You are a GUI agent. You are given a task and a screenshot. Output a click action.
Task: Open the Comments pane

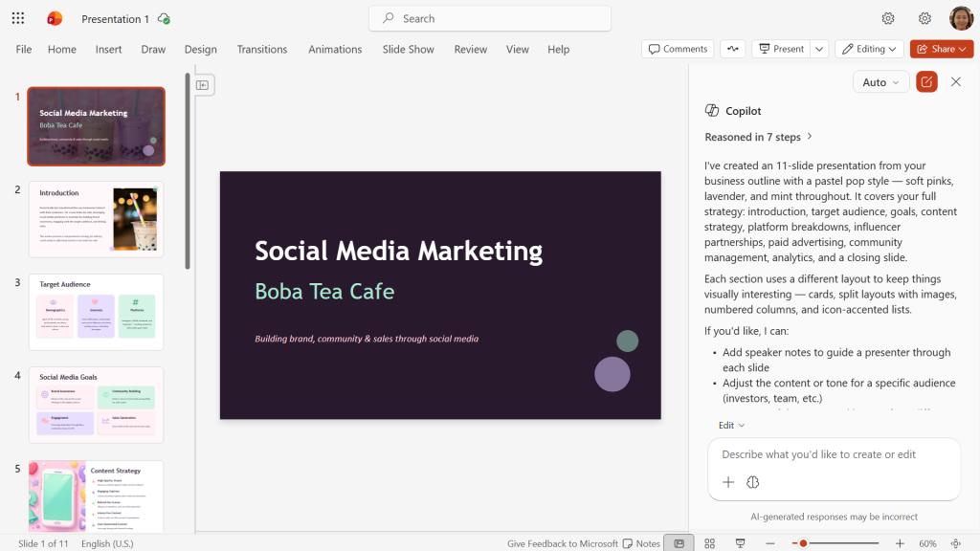click(x=679, y=49)
